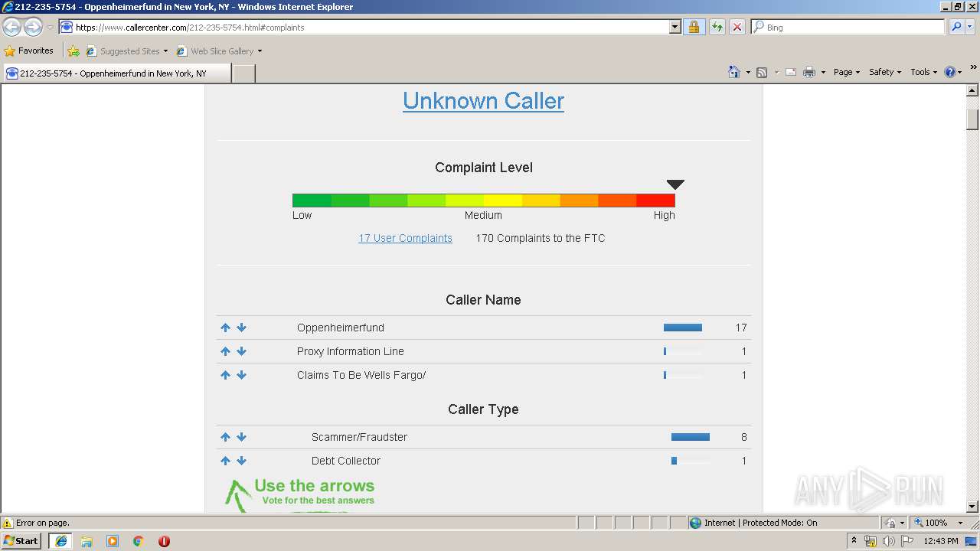
Task: Expand the zoom level dropdown arrow
Action: click(960, 523)
